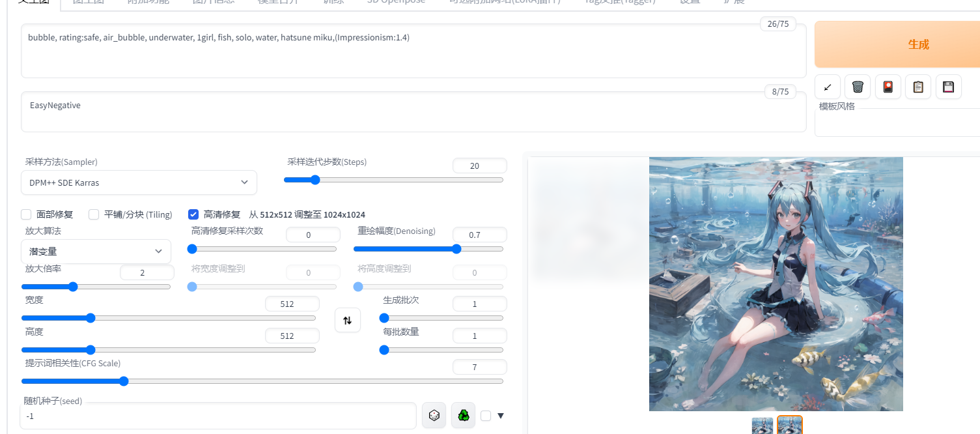This screenshot has width=980, height=434.
Task: Click the 每批数量 number field showing 1
Action: pyautogui.click(x=480, y=336)
